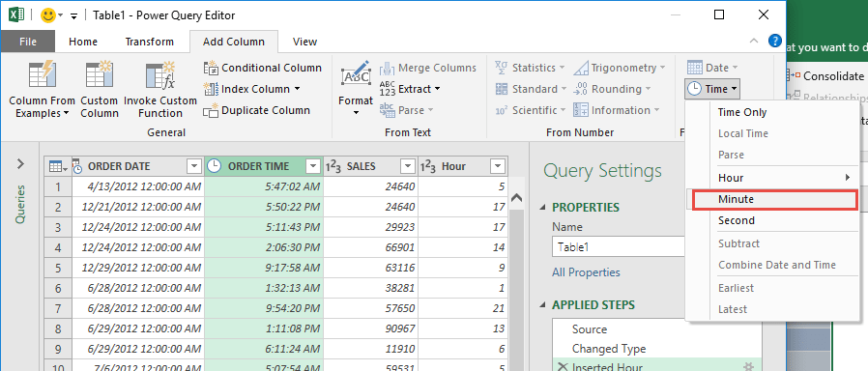The image size is (868, 371).
Task: Collapse the ribbon
Action: point(753,41)
